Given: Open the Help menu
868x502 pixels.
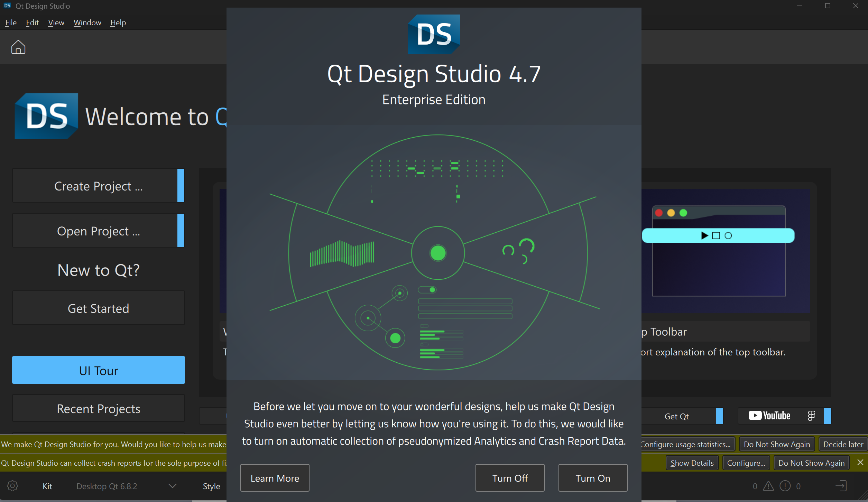Looking at the screenshot, I should (118, 22).
